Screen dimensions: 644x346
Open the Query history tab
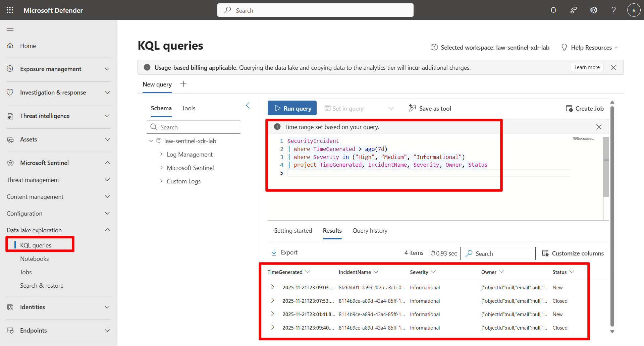tap(370, 231)
